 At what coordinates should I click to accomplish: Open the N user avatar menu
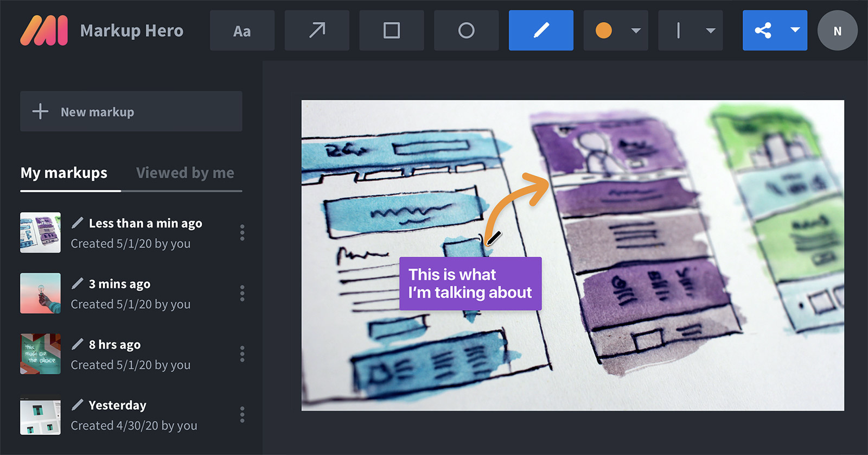point(837,30)
